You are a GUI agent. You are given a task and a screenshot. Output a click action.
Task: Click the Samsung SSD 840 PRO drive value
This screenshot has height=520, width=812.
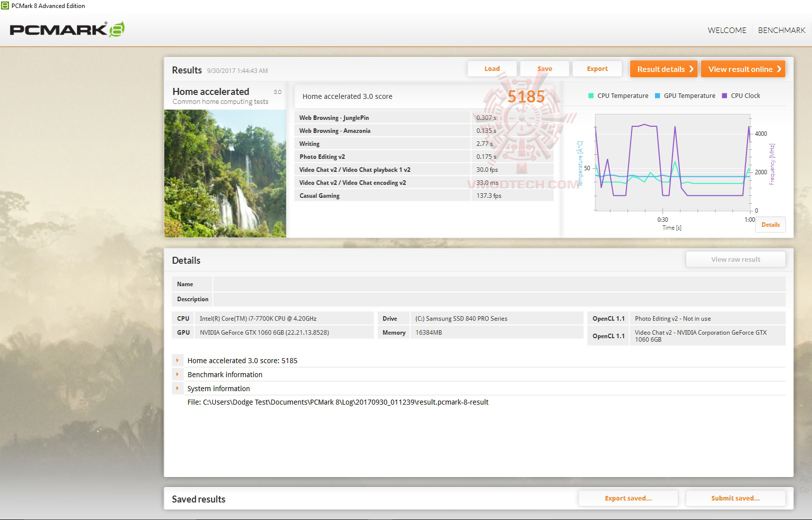[461, 319]
